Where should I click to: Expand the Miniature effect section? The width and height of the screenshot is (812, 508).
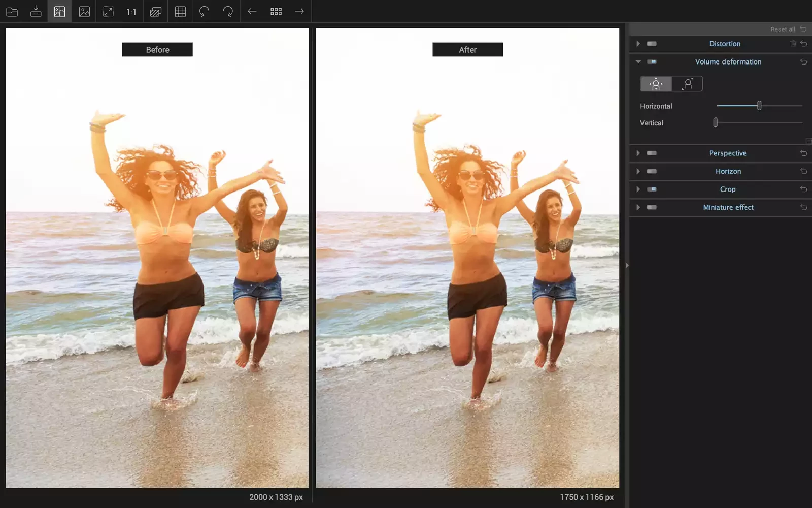coord(638,208)
